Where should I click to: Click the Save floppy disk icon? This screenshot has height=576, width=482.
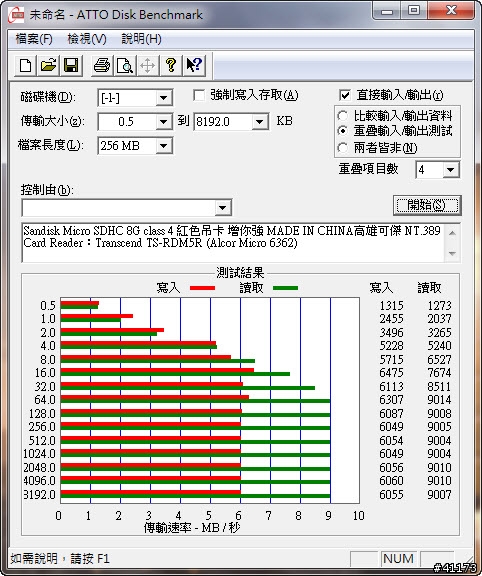coord(71,66)
